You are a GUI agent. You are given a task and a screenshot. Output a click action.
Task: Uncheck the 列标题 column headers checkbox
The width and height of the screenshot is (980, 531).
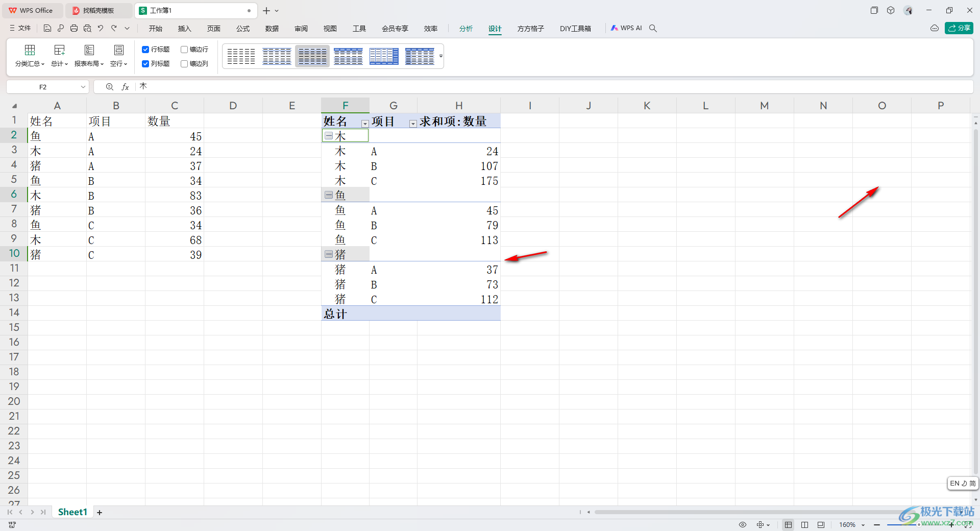(x=145, y=64)
